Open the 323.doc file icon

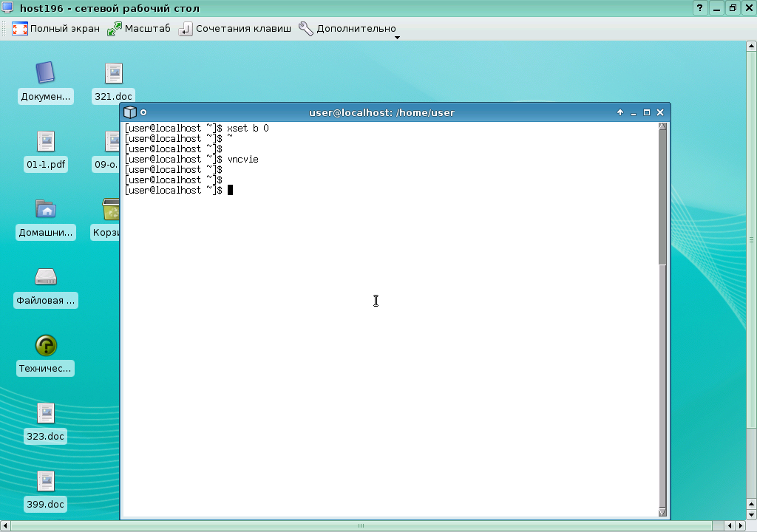tap(46, 413)
